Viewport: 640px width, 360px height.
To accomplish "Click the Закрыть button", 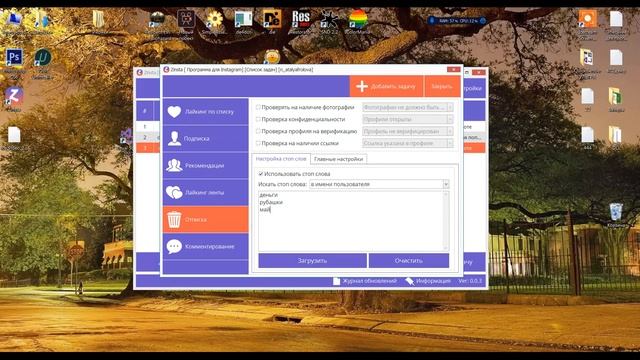I will pyautogui.click(x=442, y=87).
